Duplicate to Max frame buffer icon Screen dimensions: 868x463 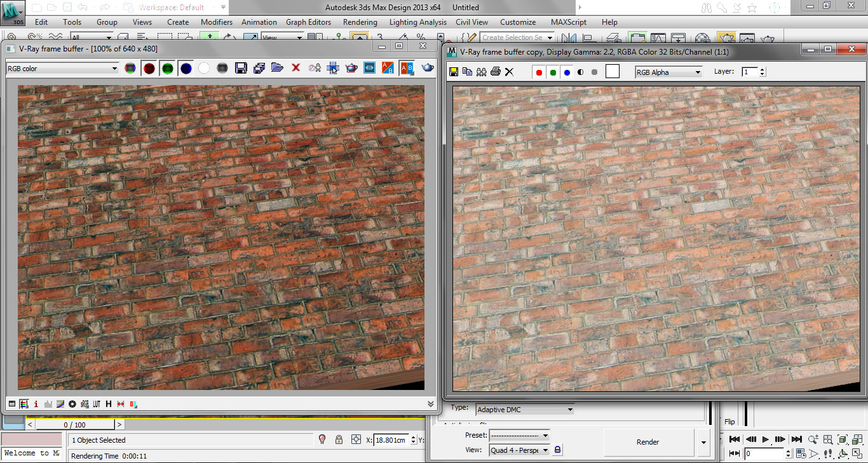(315, 68)
